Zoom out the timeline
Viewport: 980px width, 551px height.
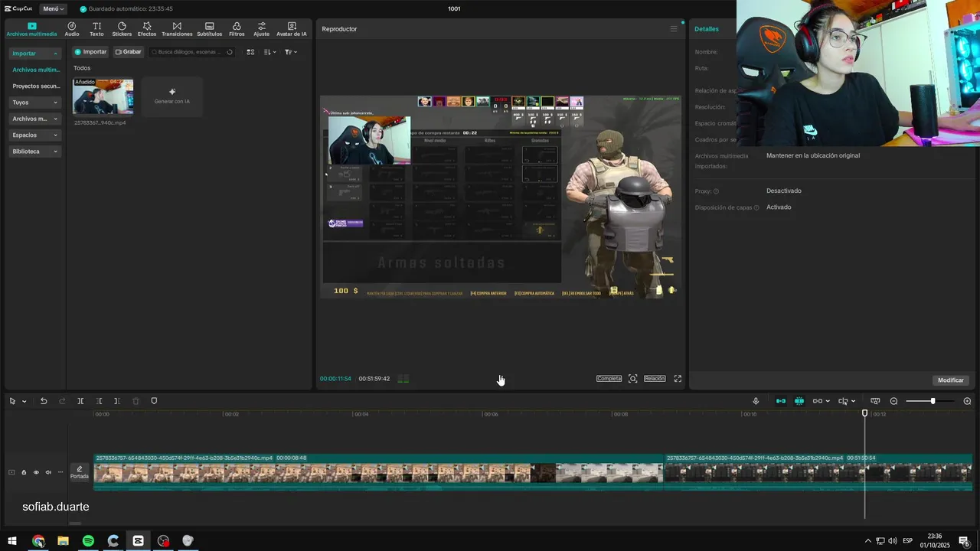893,401
